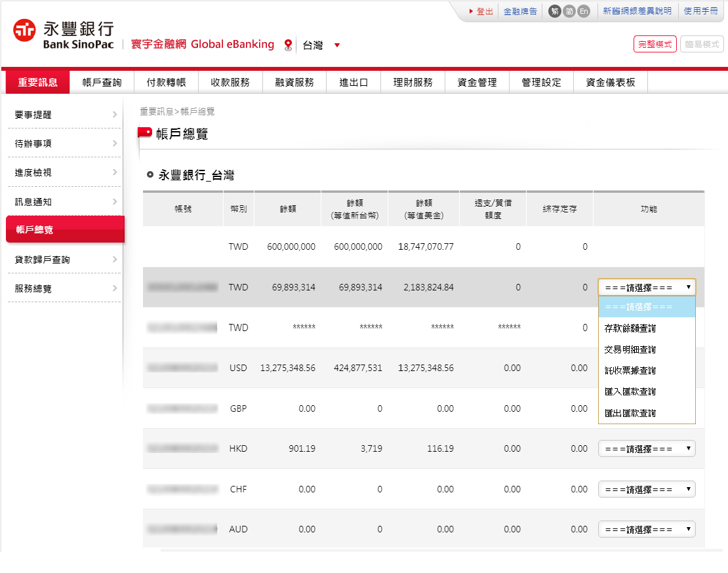Switch language to Simplified Chinese 简

click(569, 11)
